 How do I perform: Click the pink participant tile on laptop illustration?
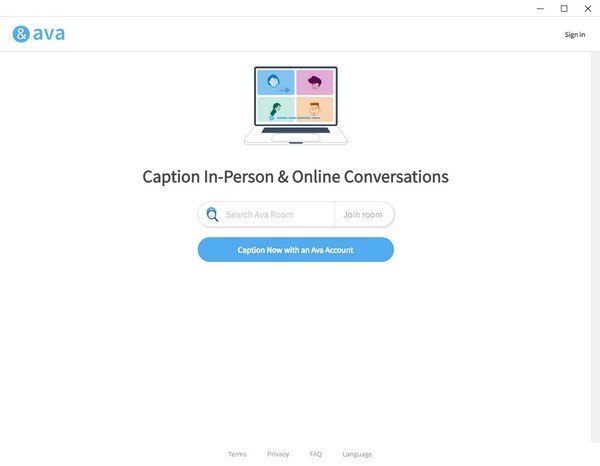pyautogui.click(x=314, y=83)
